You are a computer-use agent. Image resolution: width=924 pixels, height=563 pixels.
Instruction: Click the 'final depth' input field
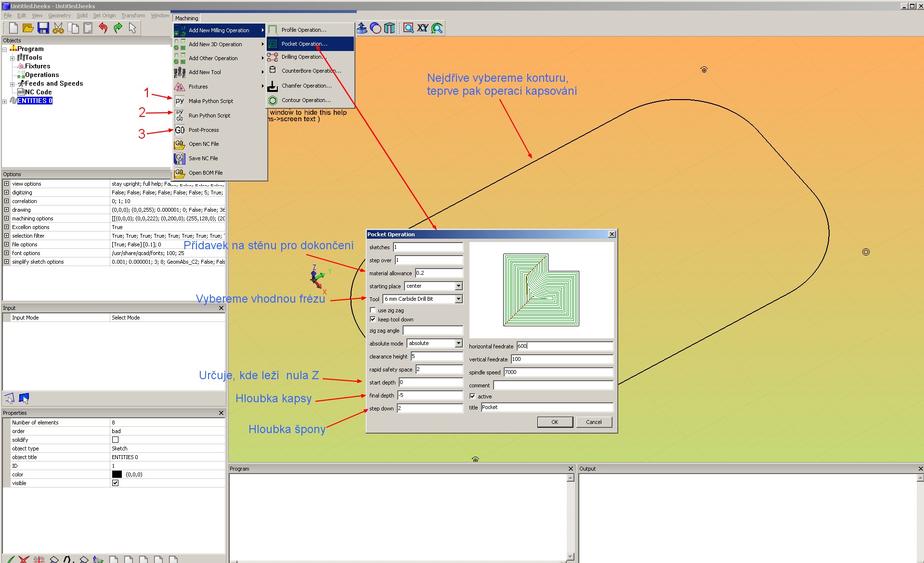[x=429, y=395]
